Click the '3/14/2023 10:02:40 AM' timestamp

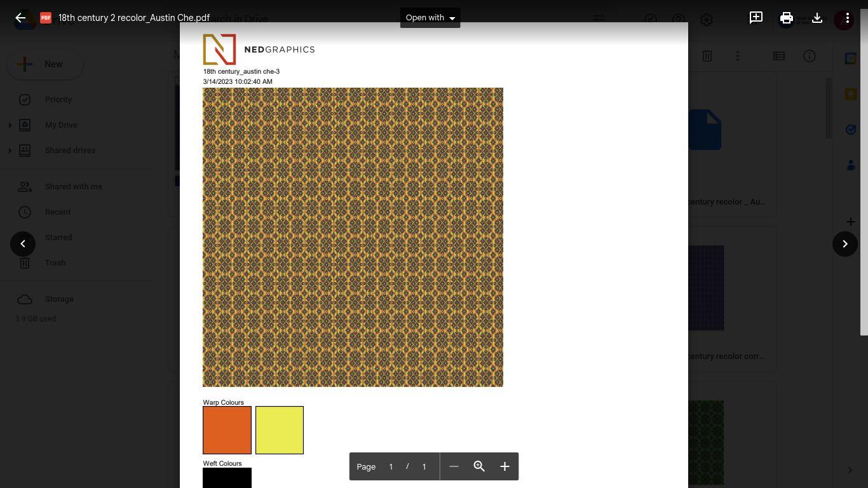(x=238, y=82)
